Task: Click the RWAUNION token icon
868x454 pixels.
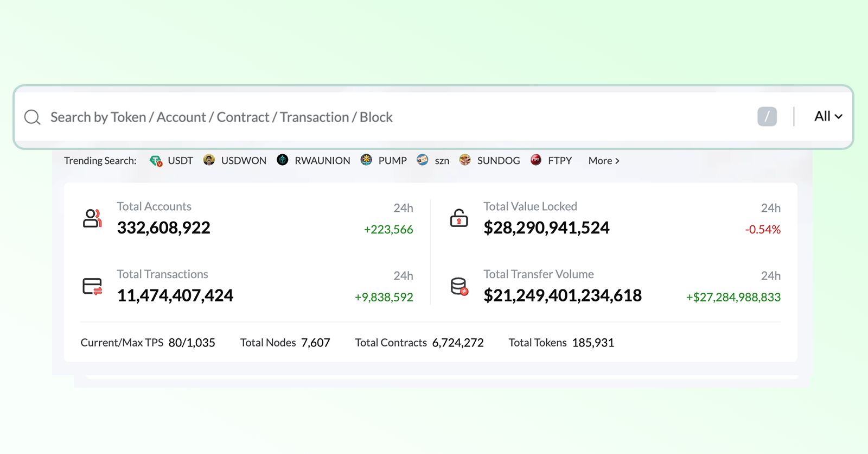Action: coord(283,160)
